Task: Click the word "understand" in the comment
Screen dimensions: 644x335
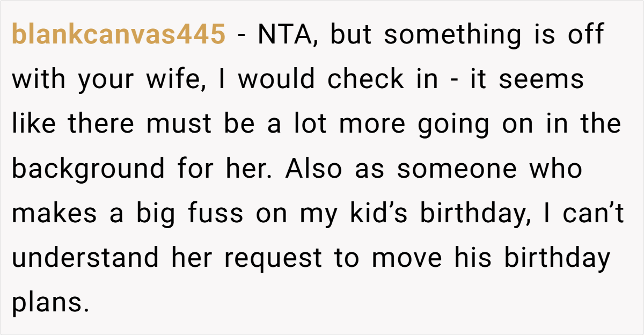Action: tap(85, 258)
